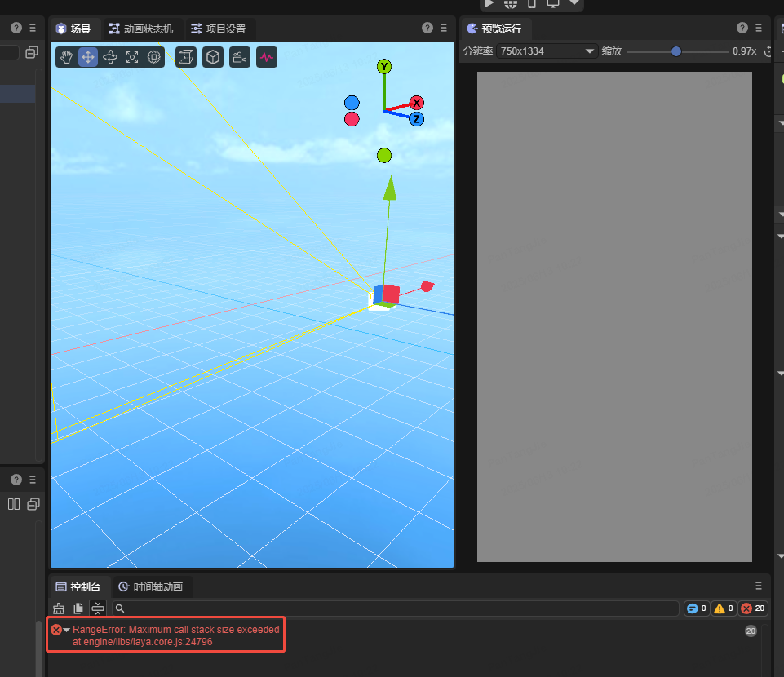Screen dimensions: 784x677
Task: Click the red X axis on orientation gizmo
Action: (417, 103)
